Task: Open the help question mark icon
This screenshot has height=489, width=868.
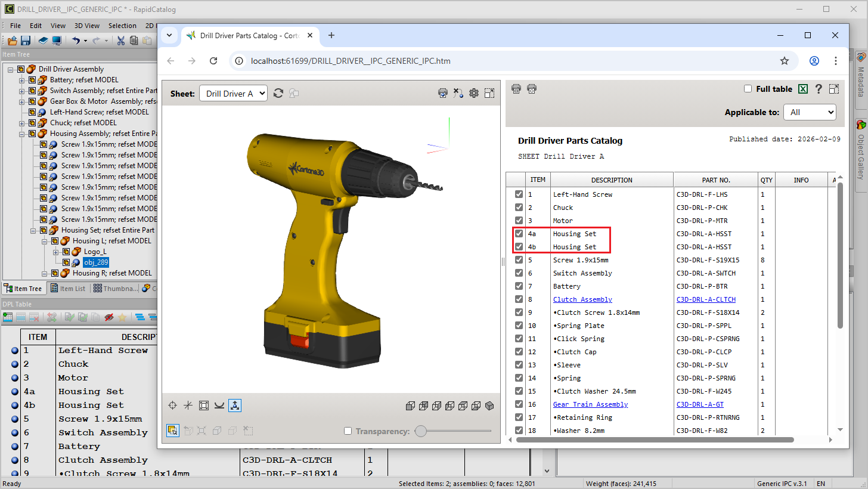Action: (819, 89)
